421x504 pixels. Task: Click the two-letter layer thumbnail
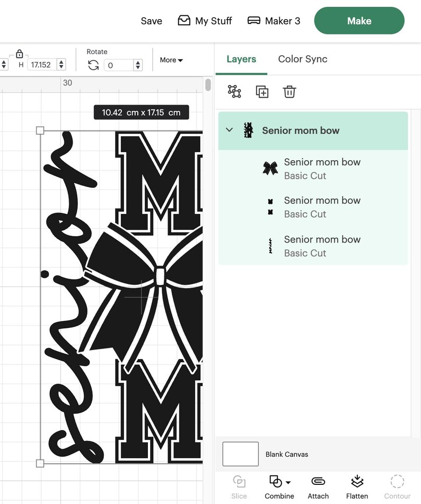pyautogui.click(x=270, y=207)
